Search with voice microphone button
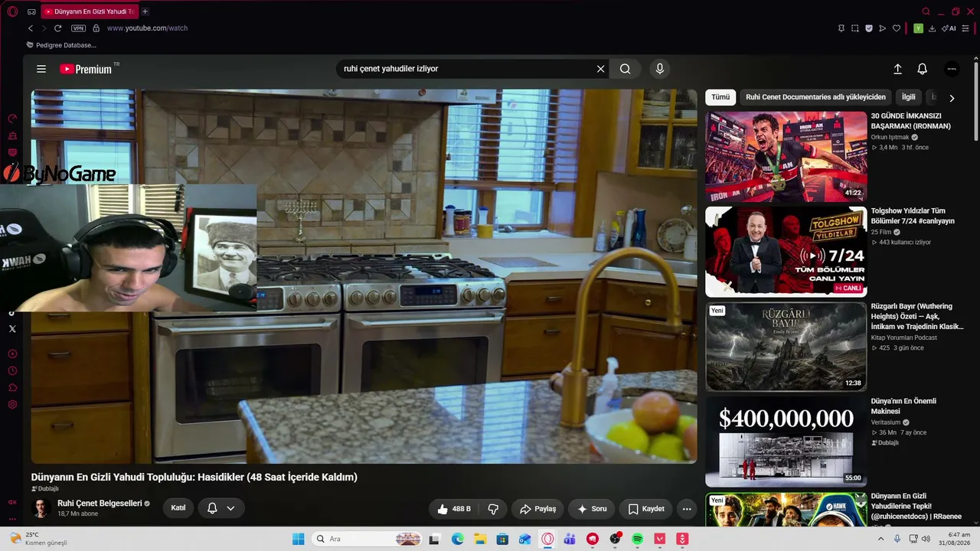Viewport: 980px width, 551px height. 660,69
